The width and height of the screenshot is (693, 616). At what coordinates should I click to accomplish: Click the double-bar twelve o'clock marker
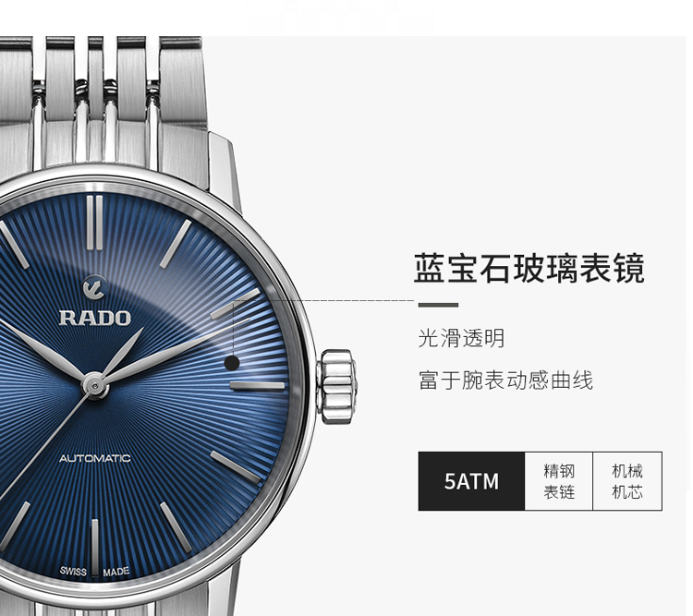pos(94,223)
